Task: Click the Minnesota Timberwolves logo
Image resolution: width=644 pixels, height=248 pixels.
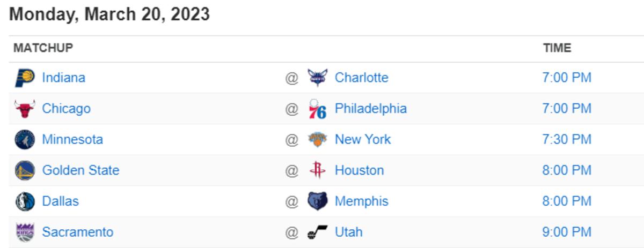Action: pos(25,140)
